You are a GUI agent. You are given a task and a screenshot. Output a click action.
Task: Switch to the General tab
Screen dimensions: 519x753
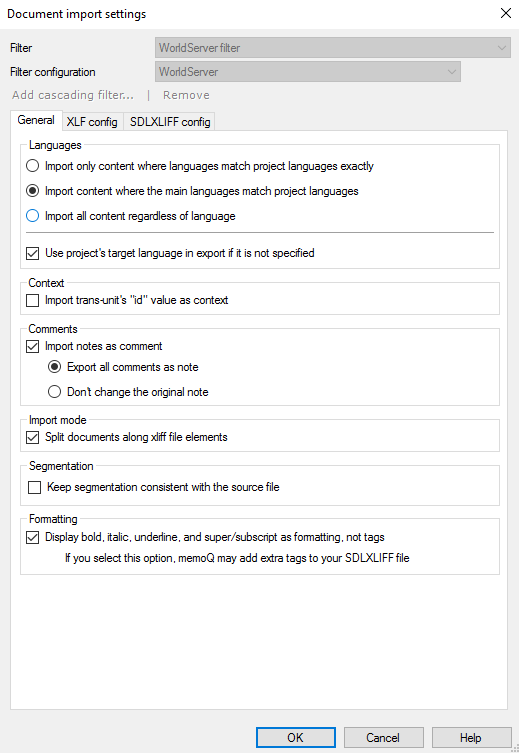pos(36,120)
